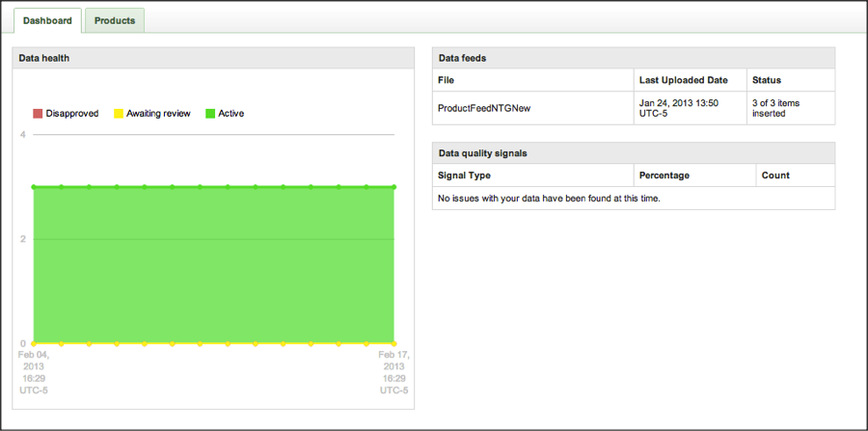Image resolution: width=868 pixels, height=431 pixels.
Task: Click the Feb 17, 2013 x-axis label
Action: [393, 372]
